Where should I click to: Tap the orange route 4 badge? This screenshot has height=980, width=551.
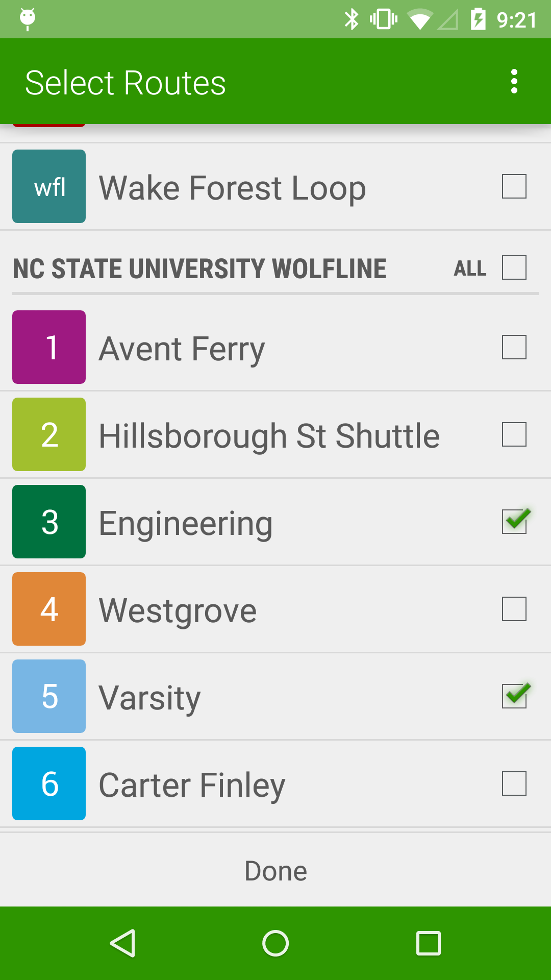coord(49,609)
